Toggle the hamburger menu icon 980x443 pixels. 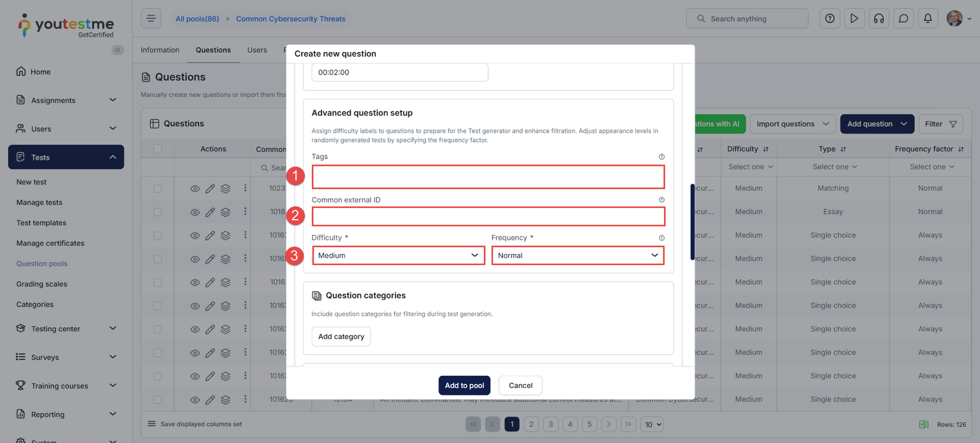(151, 18)
